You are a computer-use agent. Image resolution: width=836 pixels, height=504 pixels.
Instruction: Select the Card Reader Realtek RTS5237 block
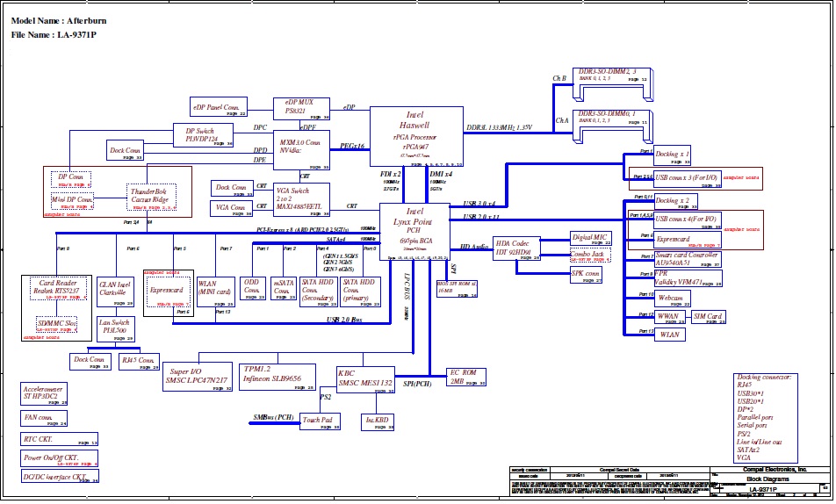[58, 290]
